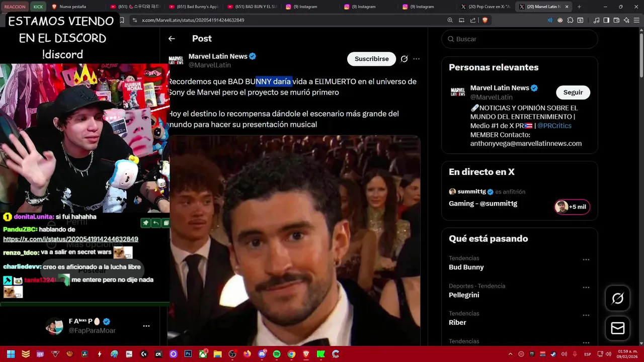Open the floating Grok button at bottom right

pos(617,299)
